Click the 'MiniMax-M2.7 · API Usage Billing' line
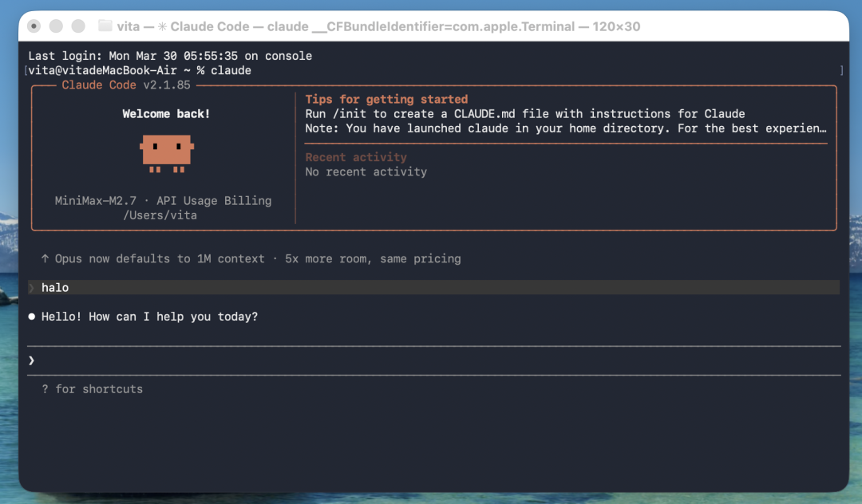The width and height of the screenshot is (862, 504). [x=164, y=201]
